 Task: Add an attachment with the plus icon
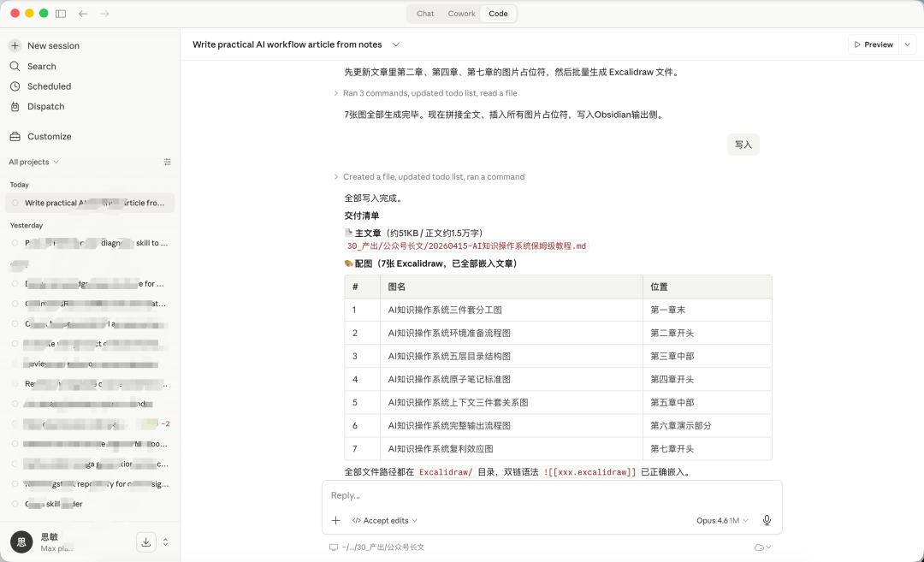tap(336, 520)
